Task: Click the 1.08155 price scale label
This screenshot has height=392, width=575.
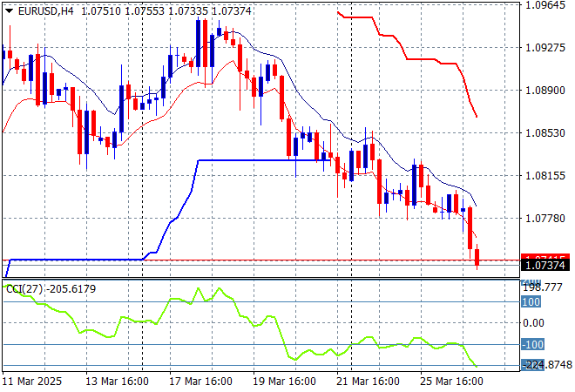Action: click(545, 176)
